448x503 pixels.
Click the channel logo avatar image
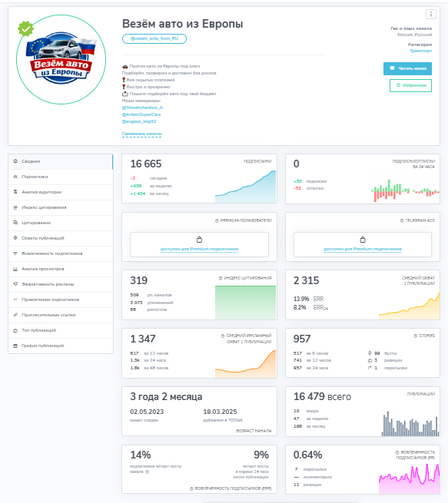point(61,59)
